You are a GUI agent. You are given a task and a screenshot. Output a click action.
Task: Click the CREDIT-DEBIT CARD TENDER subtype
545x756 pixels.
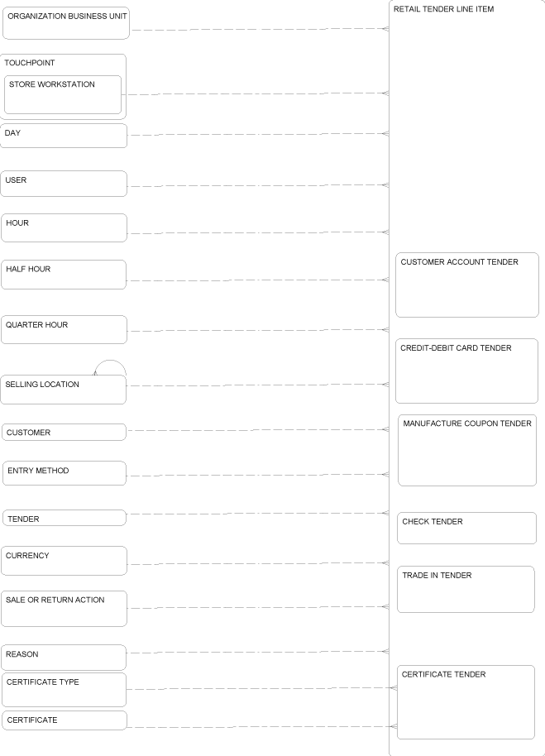pos(466,371)
